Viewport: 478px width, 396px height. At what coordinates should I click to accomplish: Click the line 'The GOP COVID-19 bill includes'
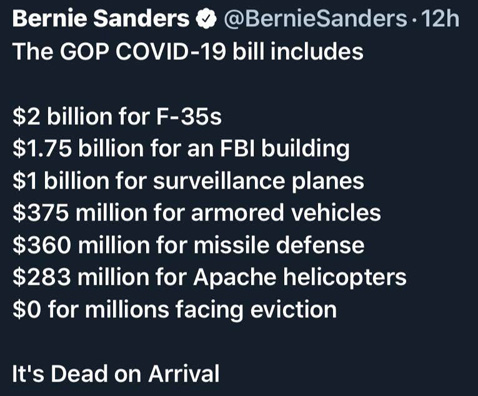click(x=188, y=51)
